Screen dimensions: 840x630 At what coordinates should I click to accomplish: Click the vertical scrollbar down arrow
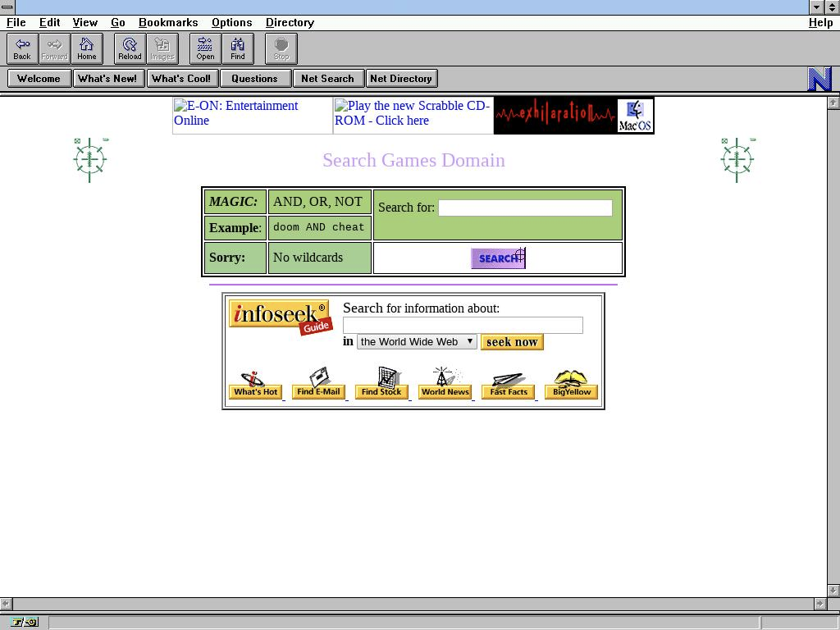click(x=833, y=591)
